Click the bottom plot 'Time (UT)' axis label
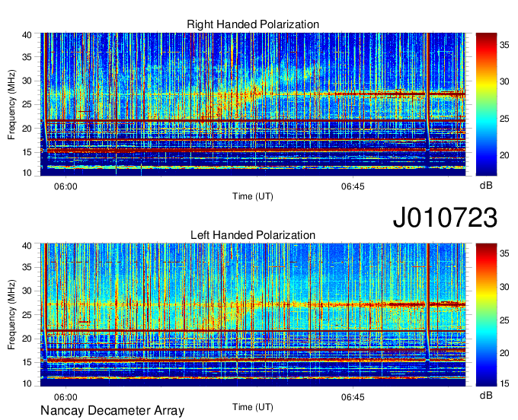This screenshot has width=518, height=420. 253,407
